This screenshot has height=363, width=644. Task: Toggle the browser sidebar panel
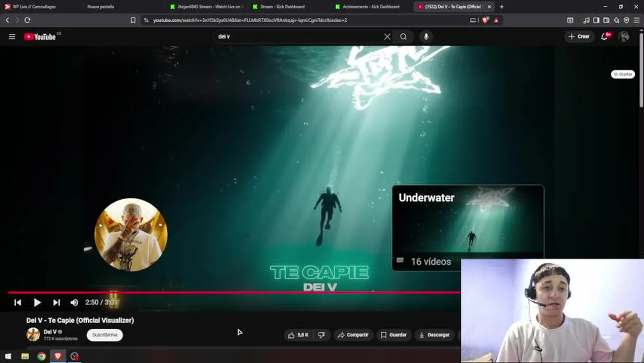pos(596,20)
